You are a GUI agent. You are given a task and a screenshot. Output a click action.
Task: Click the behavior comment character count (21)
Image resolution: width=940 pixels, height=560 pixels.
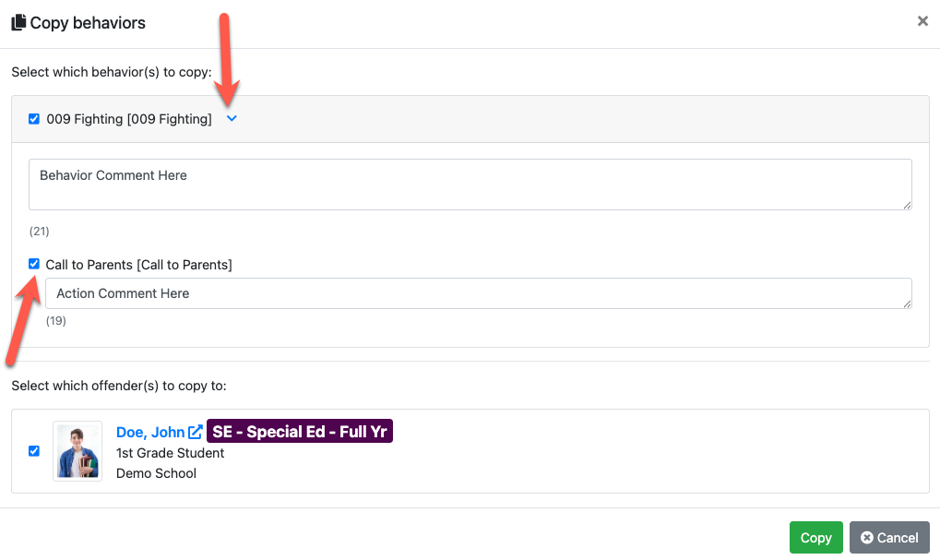pos(39,231)
